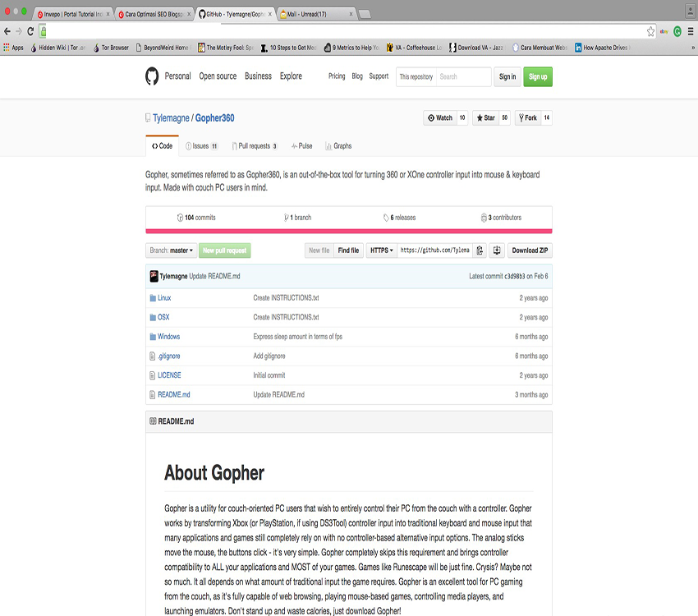Click the Support link
This screenshot has height=616, width=698.
pyautogui.click(x=379, y=76)
